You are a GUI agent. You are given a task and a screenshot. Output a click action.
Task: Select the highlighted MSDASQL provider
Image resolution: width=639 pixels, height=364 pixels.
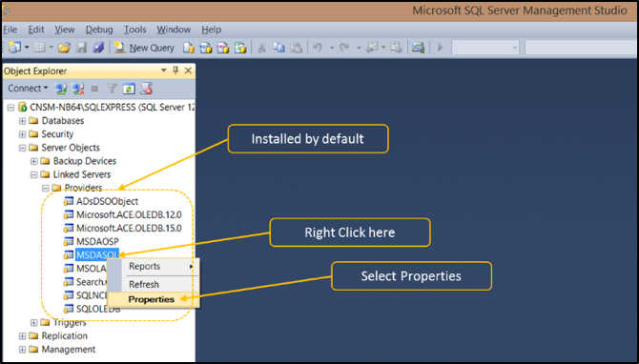(x=97, y=254)
